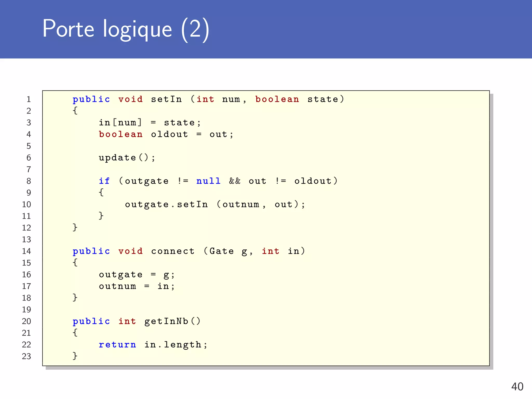Click the if condition "outgate != null && out != oldout"
Screen dimensions: 532x399
(228, 181)
